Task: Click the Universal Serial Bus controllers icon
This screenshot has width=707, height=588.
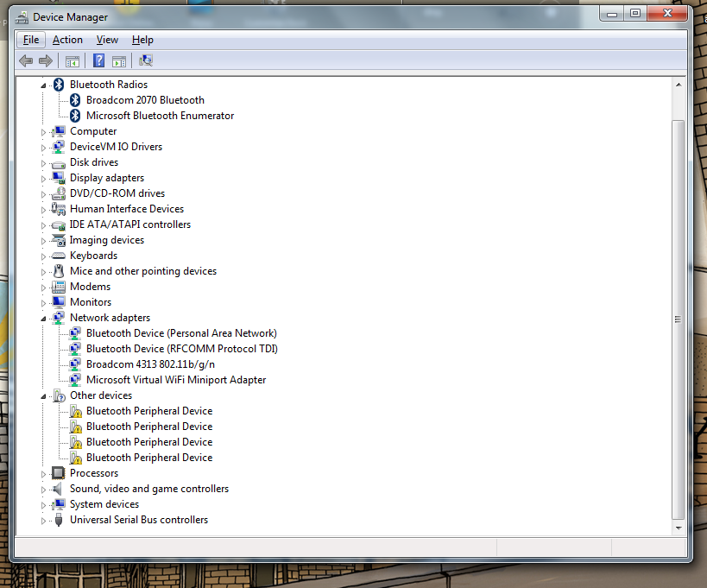Action: click(59, 520)
